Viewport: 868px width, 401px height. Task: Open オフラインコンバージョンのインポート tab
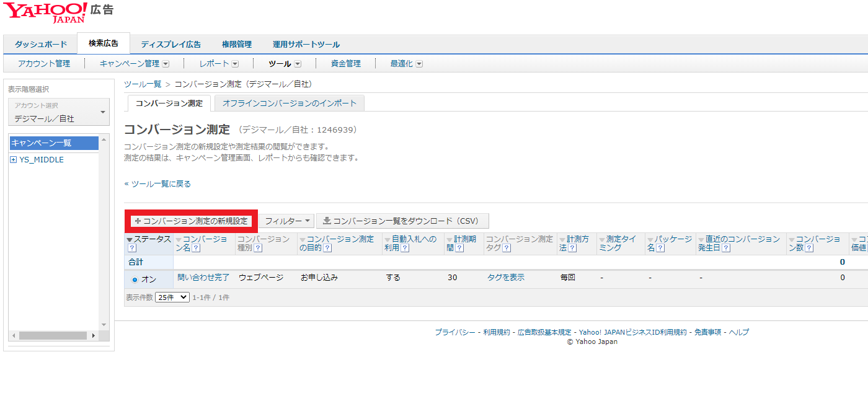click(x=290, y=104)
